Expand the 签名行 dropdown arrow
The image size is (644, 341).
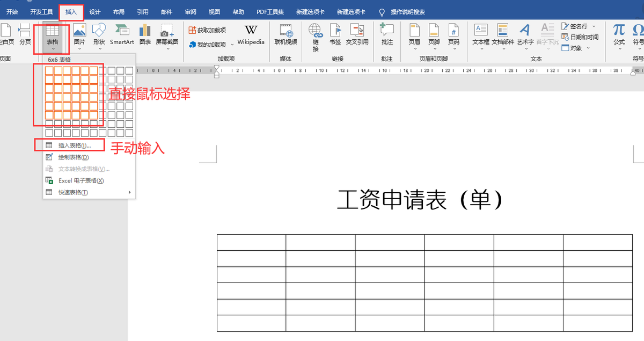coord(594,26)
